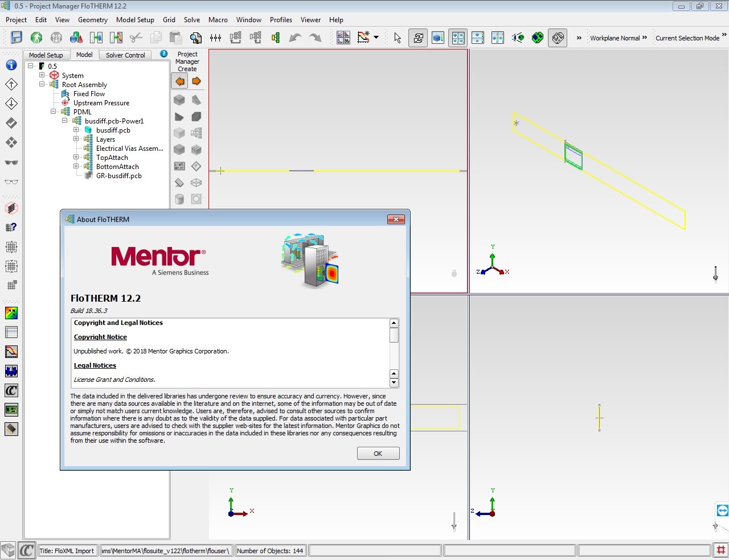The image size is (729, 560).
Task: Collapse the PDML tree node
Action: click(x=53, y=112)
